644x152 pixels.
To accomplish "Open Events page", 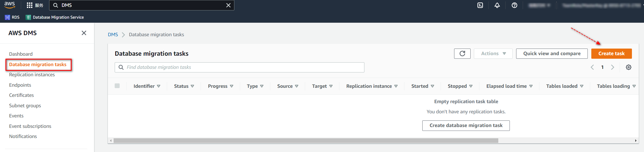I will tap(16, 116).
